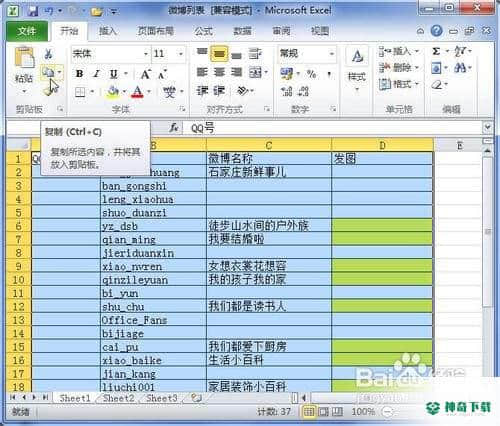Click the Fill down icon in editing group

(436, 68)
